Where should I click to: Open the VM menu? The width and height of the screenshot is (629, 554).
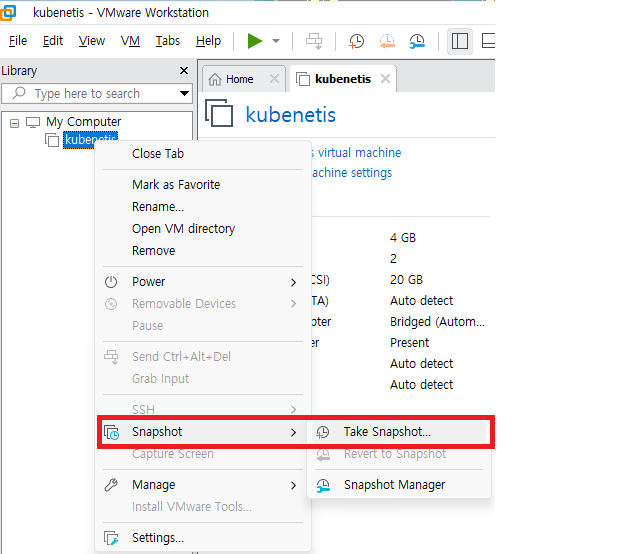point(130,41)
